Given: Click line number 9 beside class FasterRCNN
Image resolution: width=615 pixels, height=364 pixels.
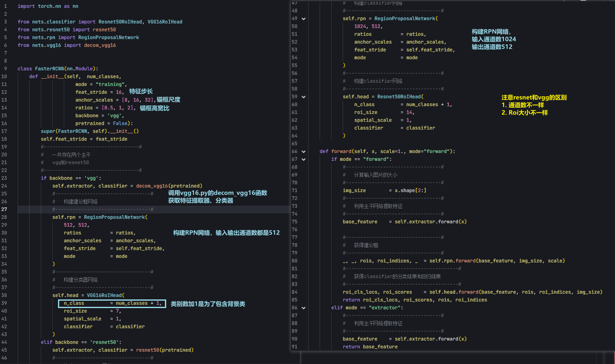Looking at the screenshot, I should [5, 69].
